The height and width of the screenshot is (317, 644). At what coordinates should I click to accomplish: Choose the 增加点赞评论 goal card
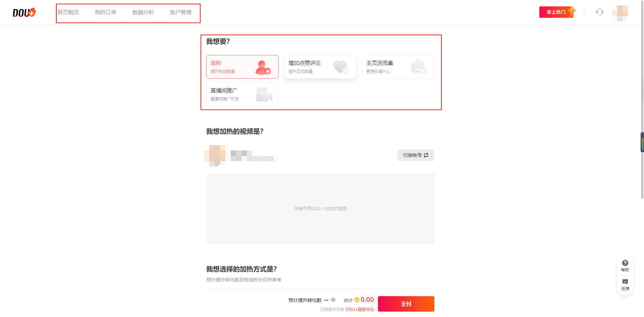click(320, 67)
